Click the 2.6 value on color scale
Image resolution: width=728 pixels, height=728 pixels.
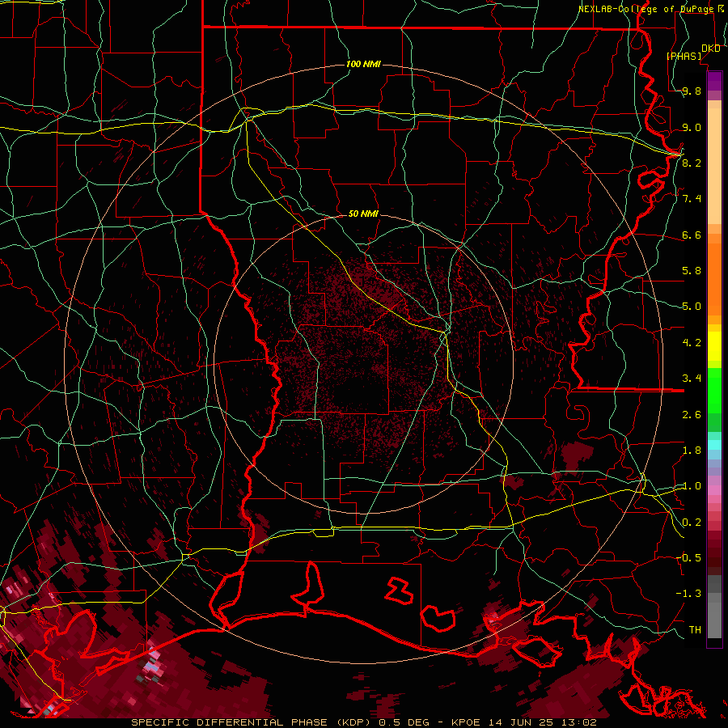click(x=692, y=414)
